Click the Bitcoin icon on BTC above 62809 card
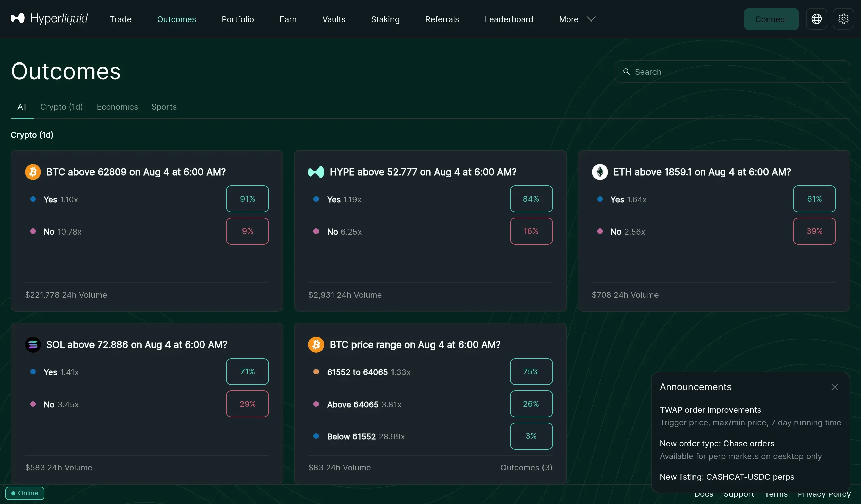861x504 pixels. 33,172
